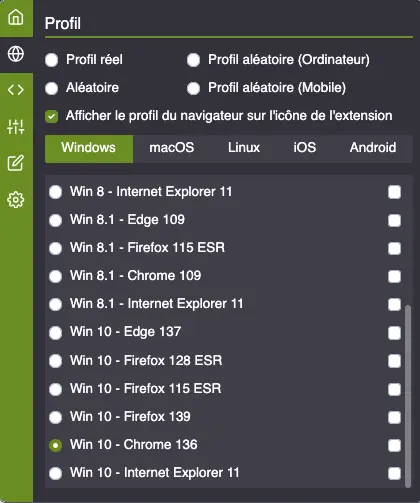Click the profile list vertical scrollbar
The height and width of the screenshot is (503, 420).
[x=408, y=396]
